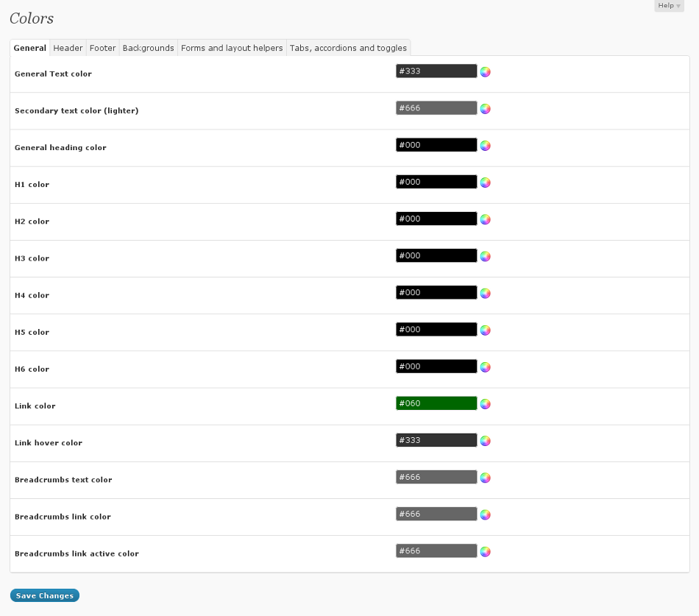699x616 pixels.
Task: Switch to the Header tab
Action: 68,48
